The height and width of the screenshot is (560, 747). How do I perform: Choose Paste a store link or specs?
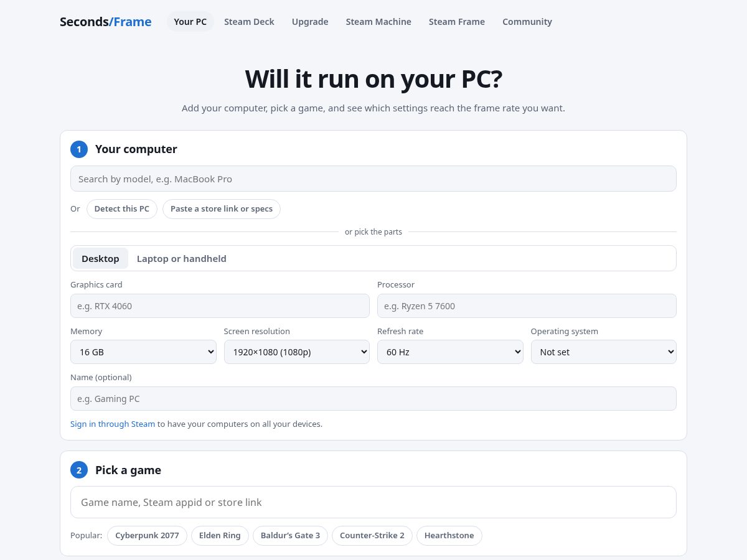tap(222, 209)
